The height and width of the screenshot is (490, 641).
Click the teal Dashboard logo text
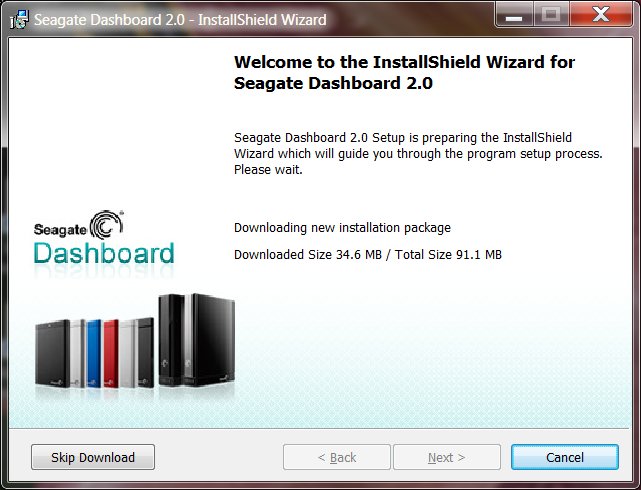104,253
